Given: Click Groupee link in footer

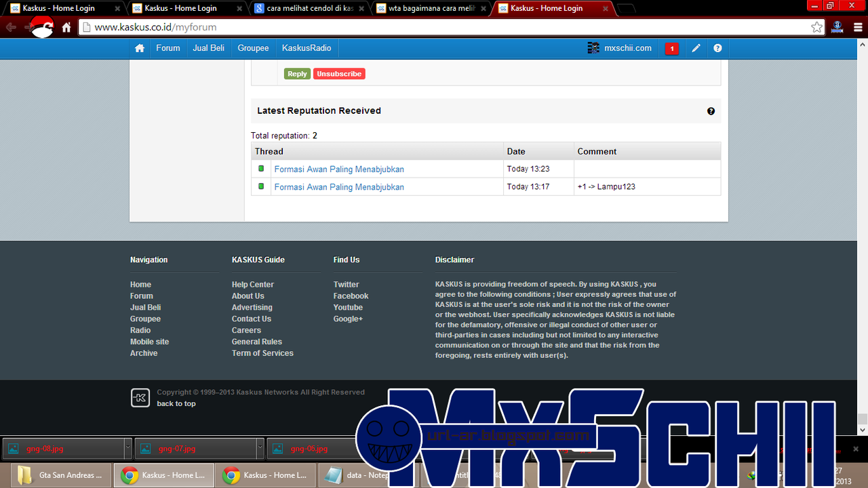Looking at the screenshot, I should point(145,319).
